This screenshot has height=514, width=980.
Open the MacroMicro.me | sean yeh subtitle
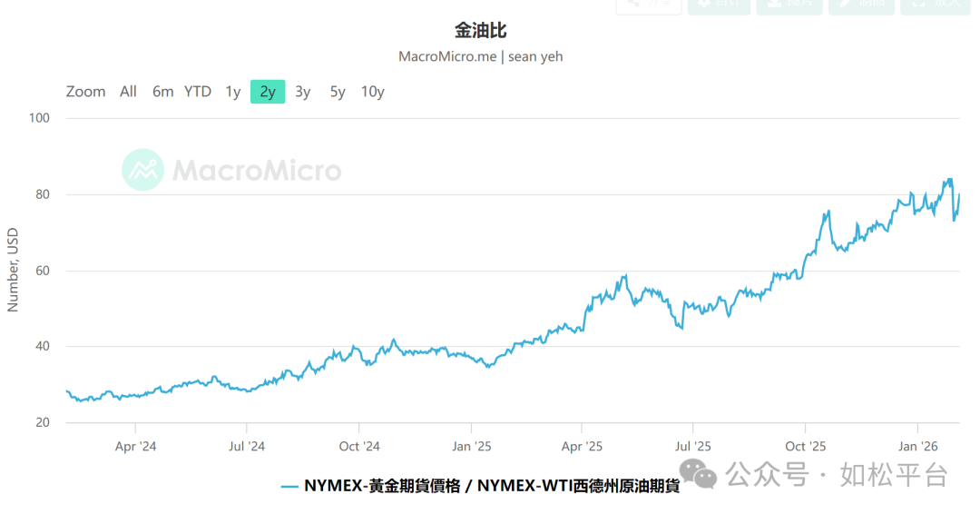480,56
